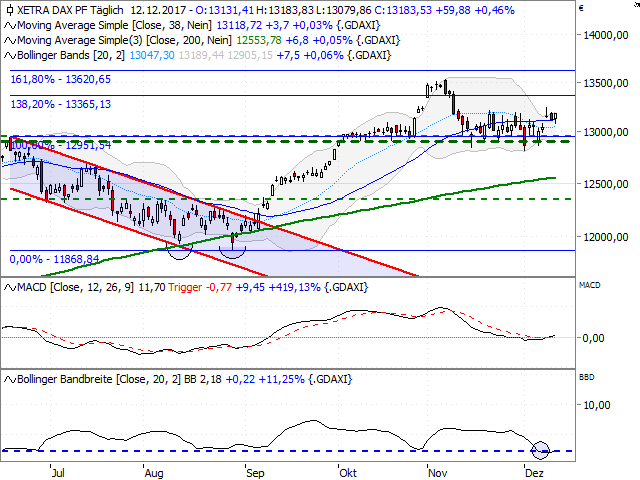Click the line icon before MACD indicator

coord(6,287)
